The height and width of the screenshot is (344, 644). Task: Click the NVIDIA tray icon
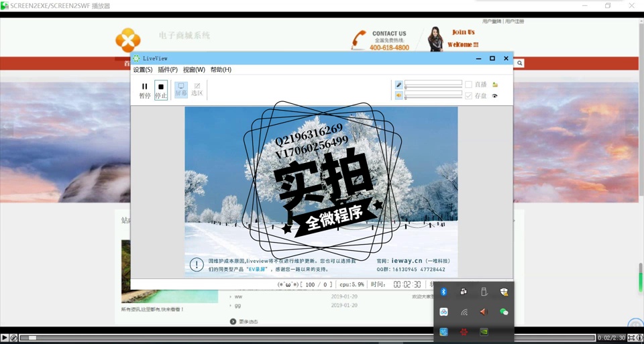(x=484, y=332)
